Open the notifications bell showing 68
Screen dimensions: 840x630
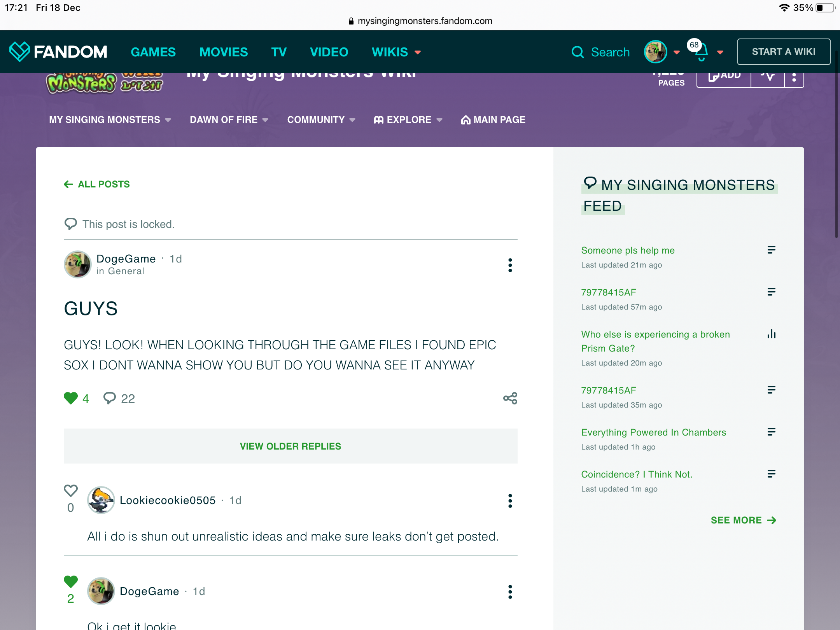coord(701,52)
